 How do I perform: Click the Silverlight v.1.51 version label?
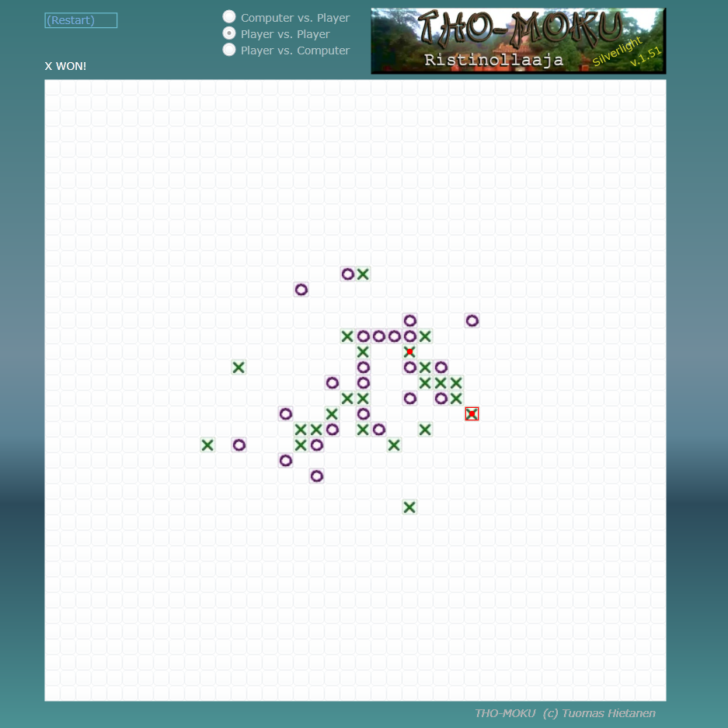(x=627, y=52)
